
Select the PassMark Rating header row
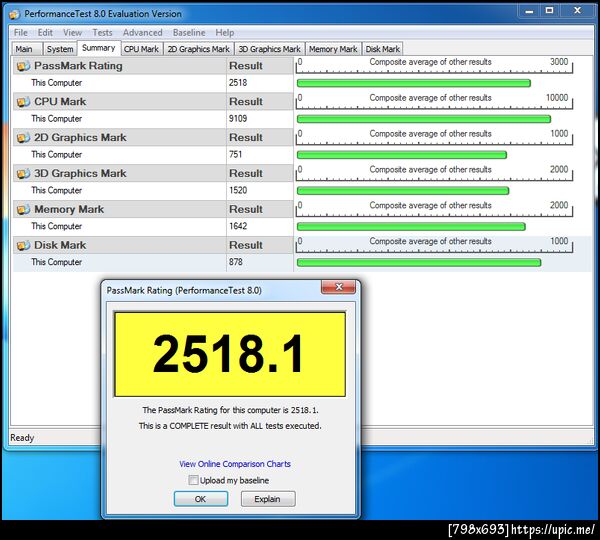pos(153,66)
